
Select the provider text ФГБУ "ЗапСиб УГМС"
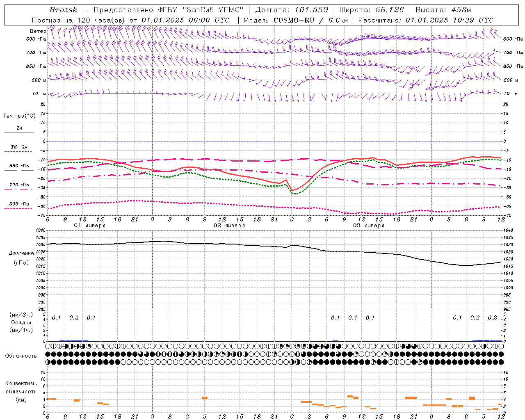(x=202, y=10)
